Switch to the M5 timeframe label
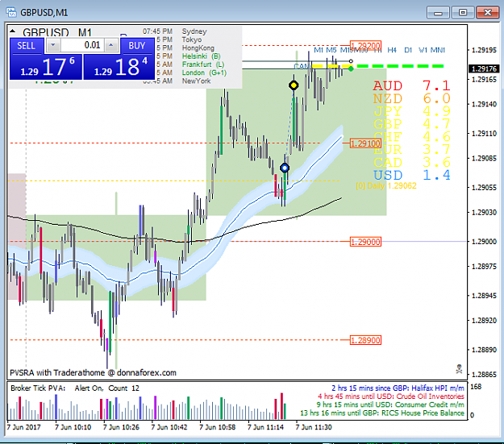Screen dimensions: 504x444 click(331, 50)
